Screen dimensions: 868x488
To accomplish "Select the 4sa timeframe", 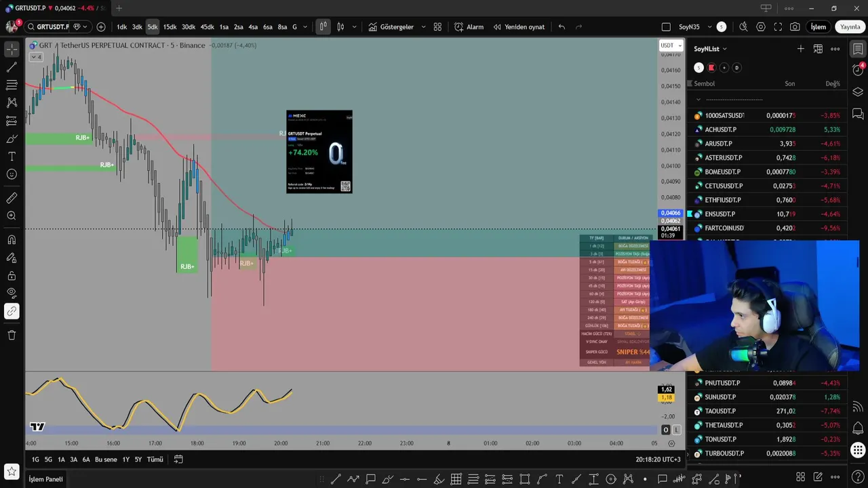I will [253, 27].
